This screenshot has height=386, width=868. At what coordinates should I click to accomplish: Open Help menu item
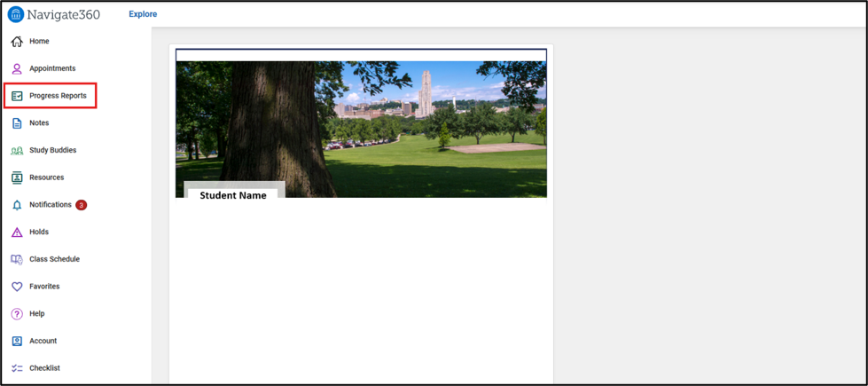coord(37,313)
